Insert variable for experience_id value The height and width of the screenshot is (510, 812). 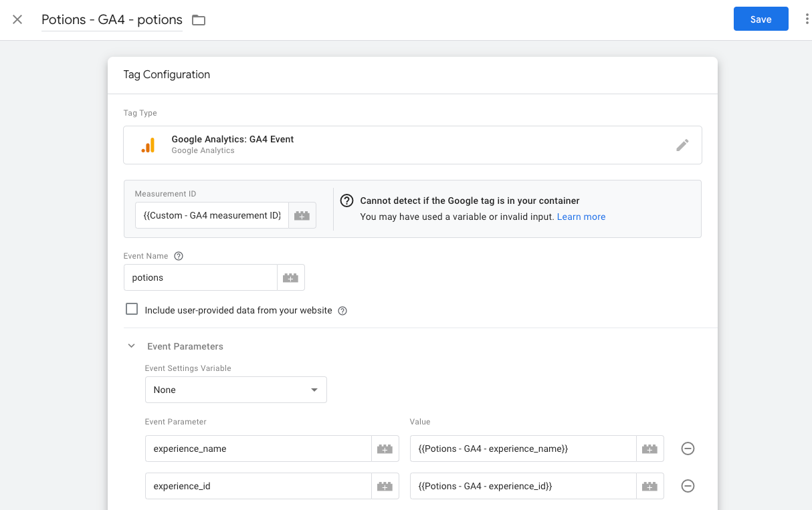(x=650, y=486)
